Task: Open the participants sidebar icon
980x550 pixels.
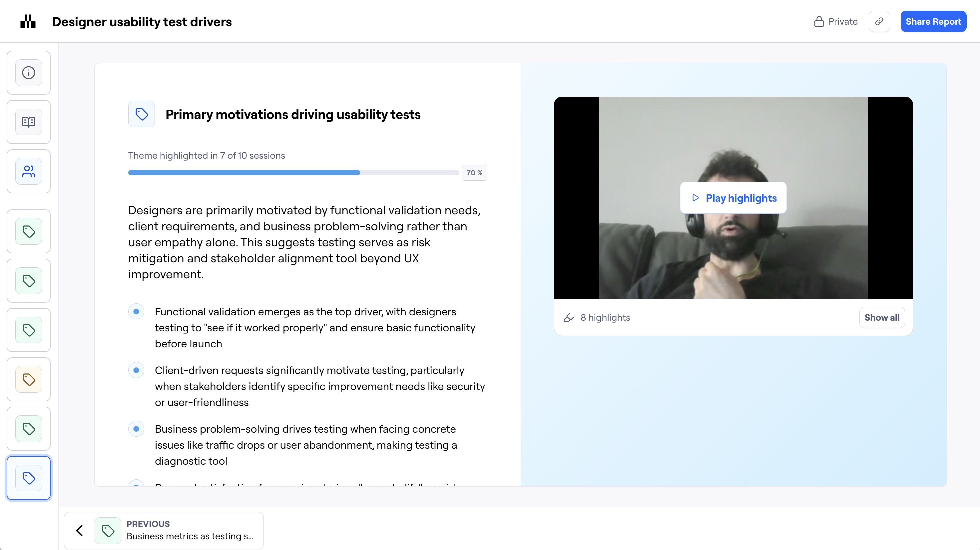Action: (x=29, y=171)
